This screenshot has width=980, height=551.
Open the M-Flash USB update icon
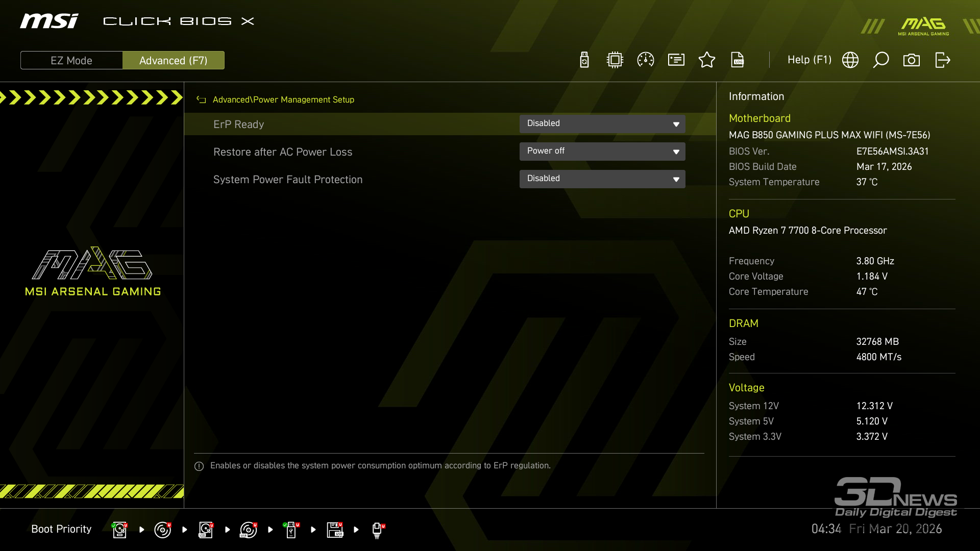pyautogui.click(x=584, y=60)
